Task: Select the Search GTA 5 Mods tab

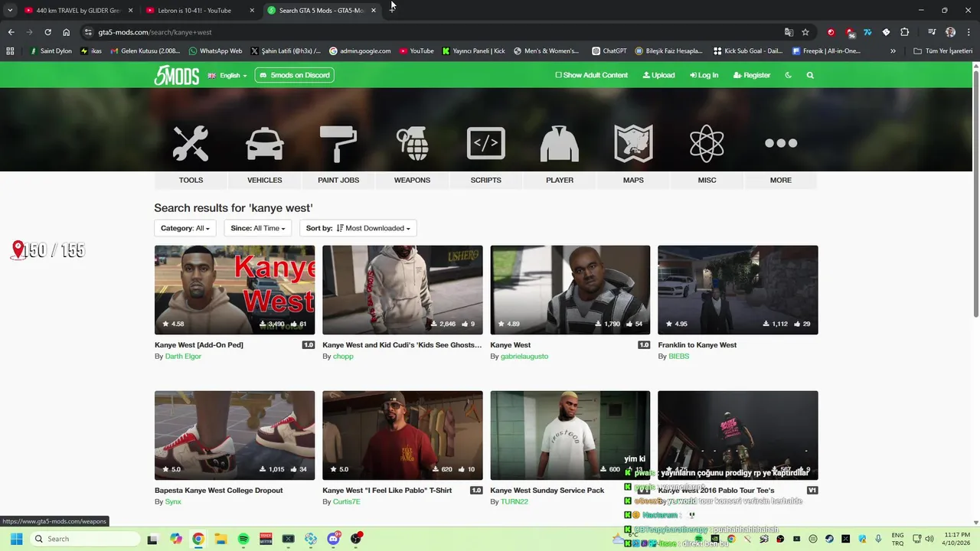Action: click(322, 11)
